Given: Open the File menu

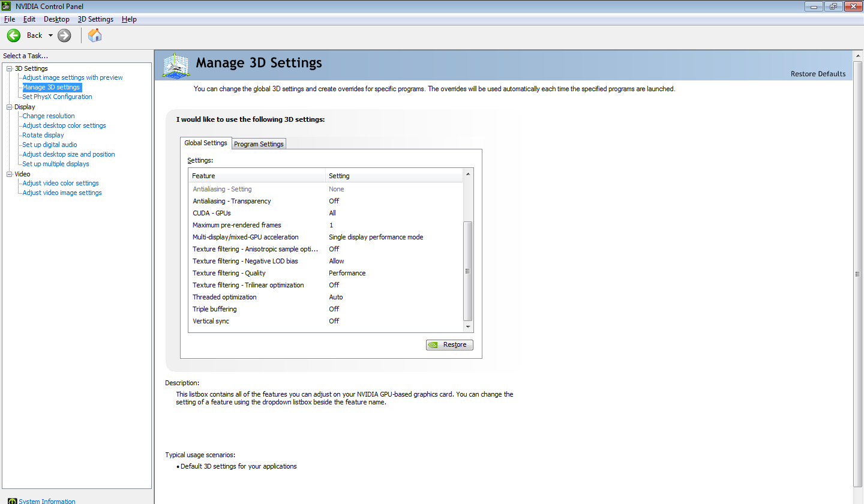Looking at the screenshot, I should point(9,19).
